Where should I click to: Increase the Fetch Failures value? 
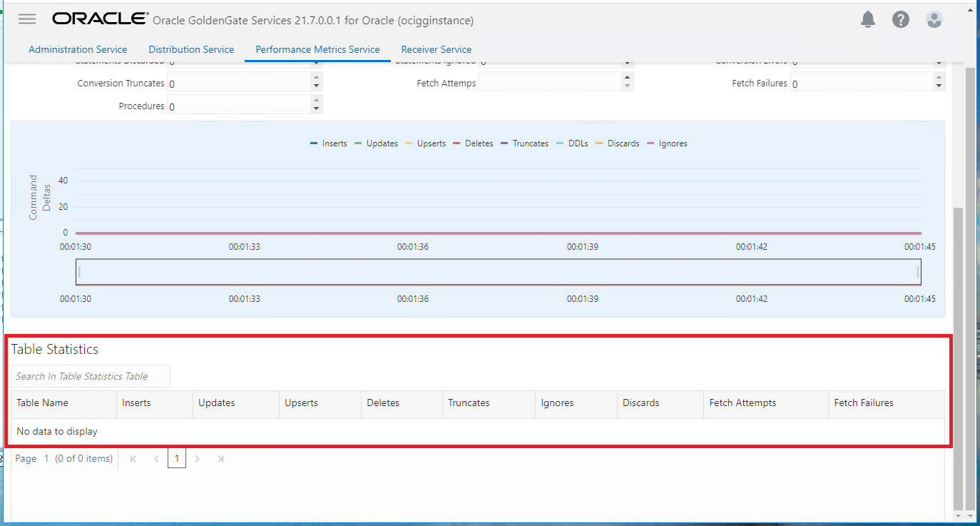click(939, 79)
